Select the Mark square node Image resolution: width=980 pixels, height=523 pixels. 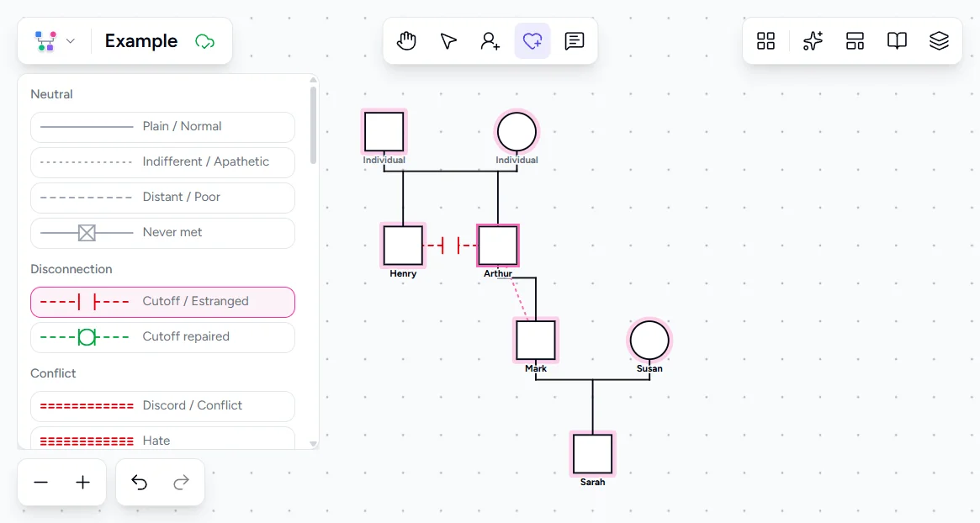click(536, 341)
